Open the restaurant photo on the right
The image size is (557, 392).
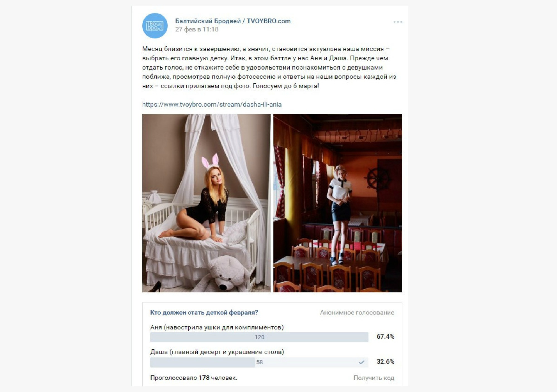point(338,203)
